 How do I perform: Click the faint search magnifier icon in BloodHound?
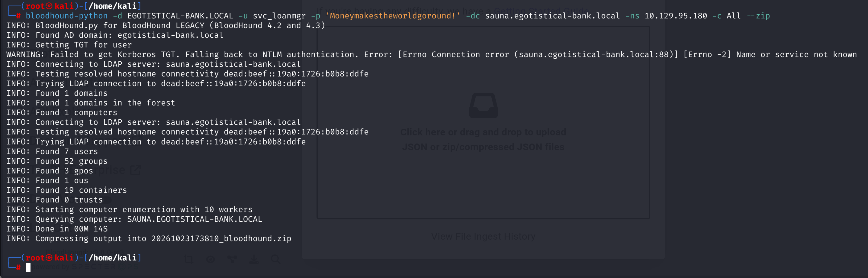tap(276, 259)
